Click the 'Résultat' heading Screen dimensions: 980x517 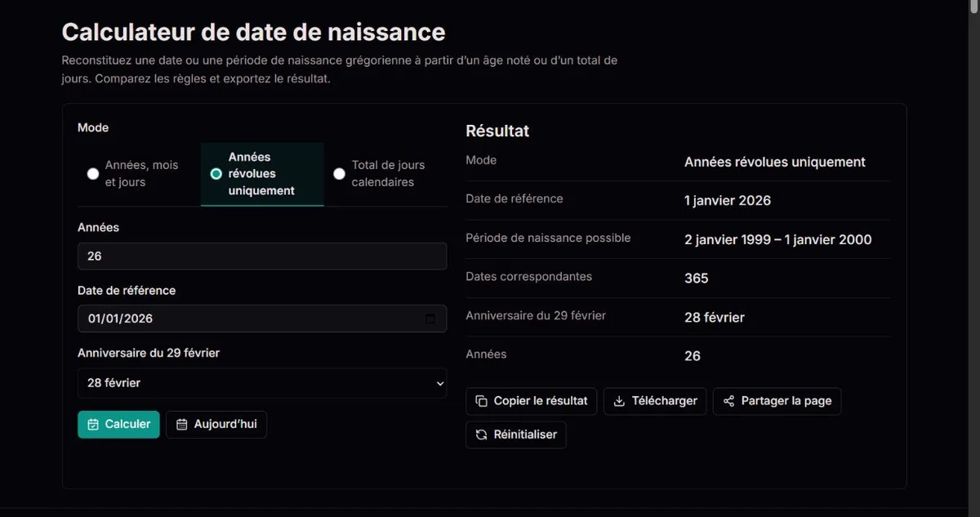497,131
